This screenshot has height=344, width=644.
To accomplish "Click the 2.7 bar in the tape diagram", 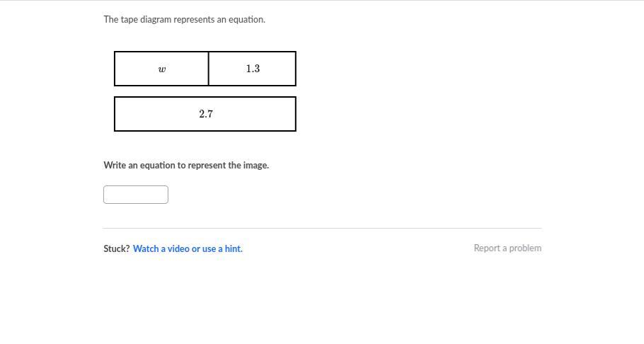I will 205,114.
